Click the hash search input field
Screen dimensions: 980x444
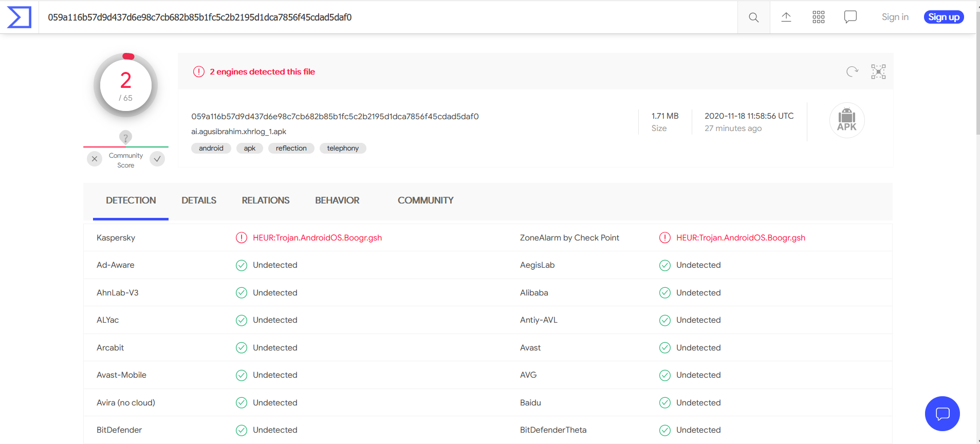click(x=388, y=17)
